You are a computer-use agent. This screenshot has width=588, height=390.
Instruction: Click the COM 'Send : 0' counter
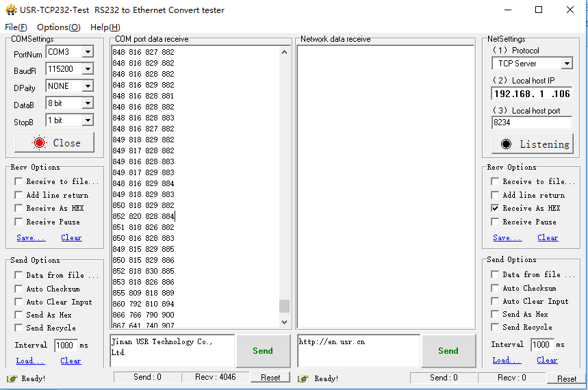tap(147, 377)
